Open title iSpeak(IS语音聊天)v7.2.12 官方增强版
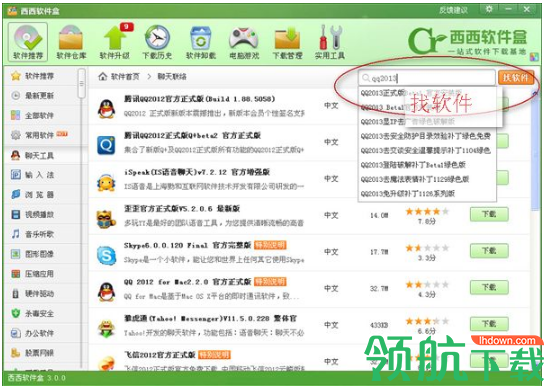The image size is (544, 388). (197, 172)
